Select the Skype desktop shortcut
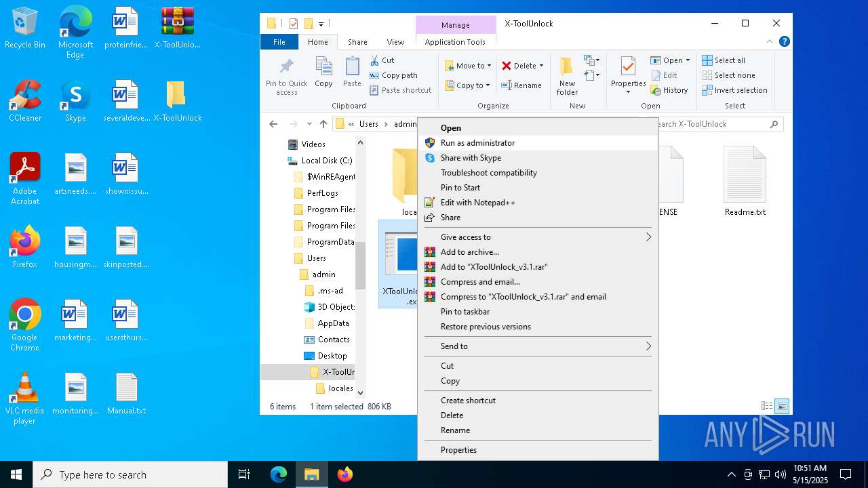The width and height of the screenshot is (868, 488). (x=75, y=101)
